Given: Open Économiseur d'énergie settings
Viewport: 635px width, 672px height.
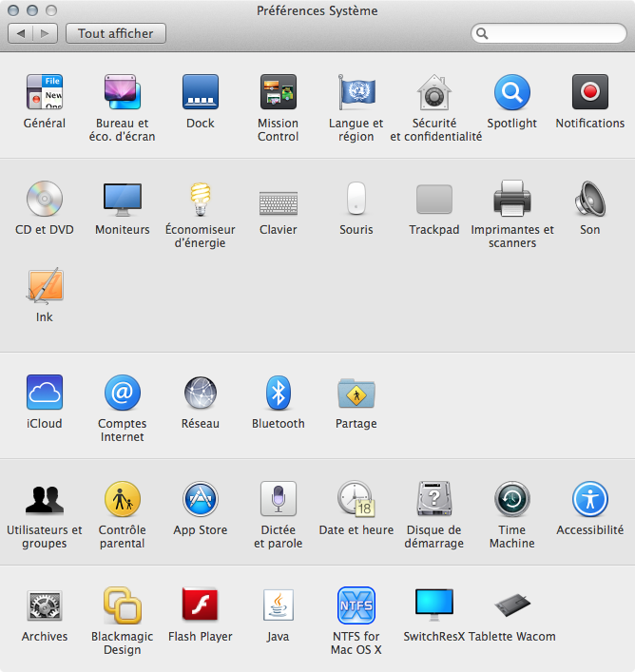Looking at the screenshot, I should 200,200.
